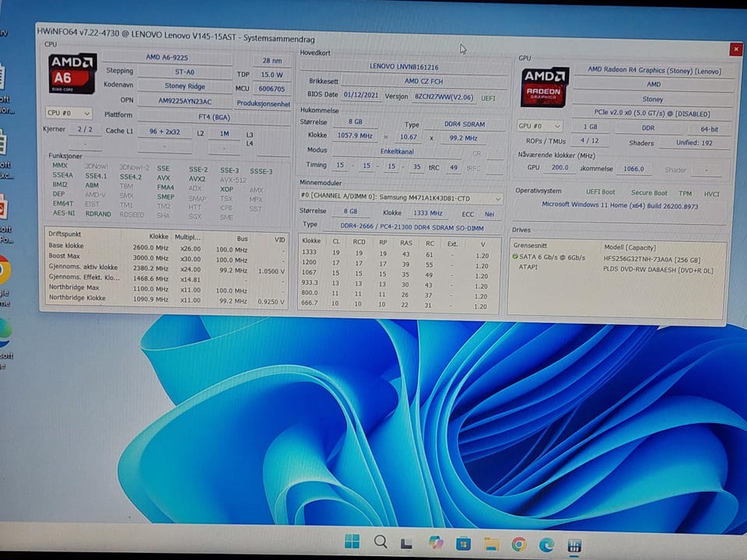Click the AMD A6 CPU logo
This screenshot has height=560, width=747.
(72, 73)
